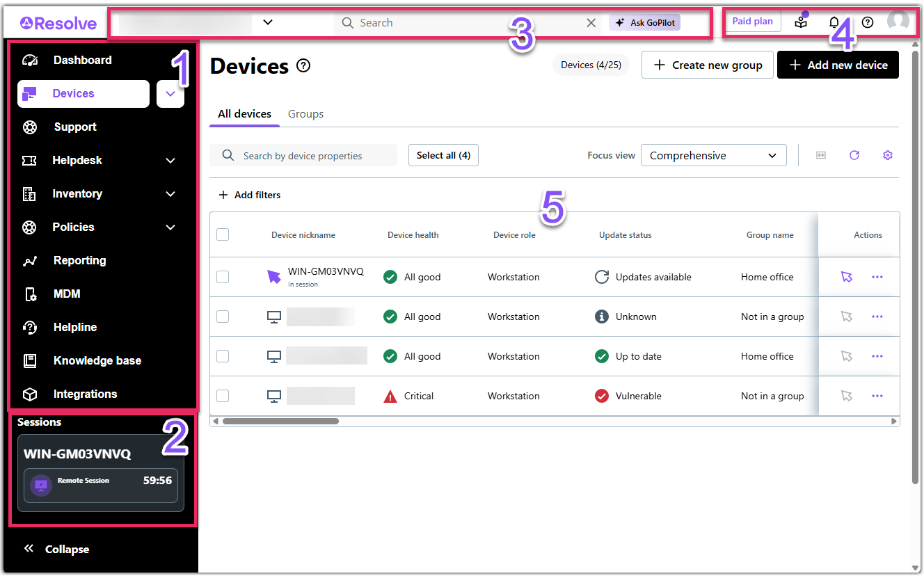Click the help question mark in top bar

coord(867,22)
